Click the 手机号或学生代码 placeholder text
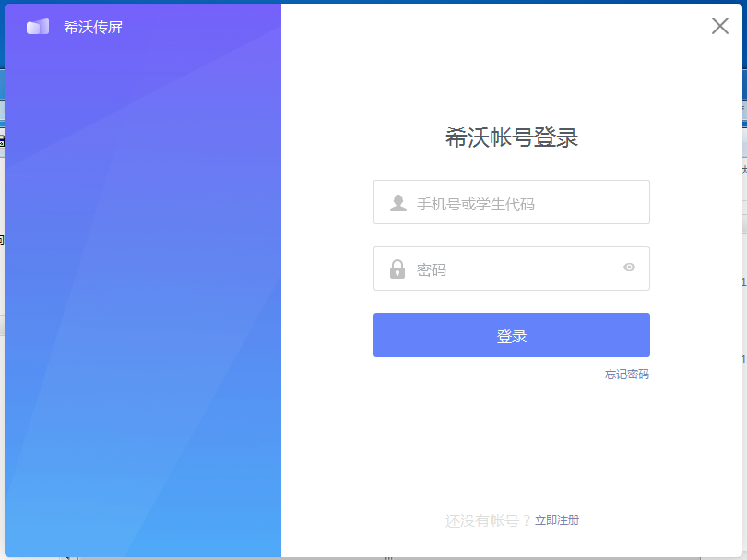The width and height of the screenshot is (747, 560). click(x=476, y=204)
